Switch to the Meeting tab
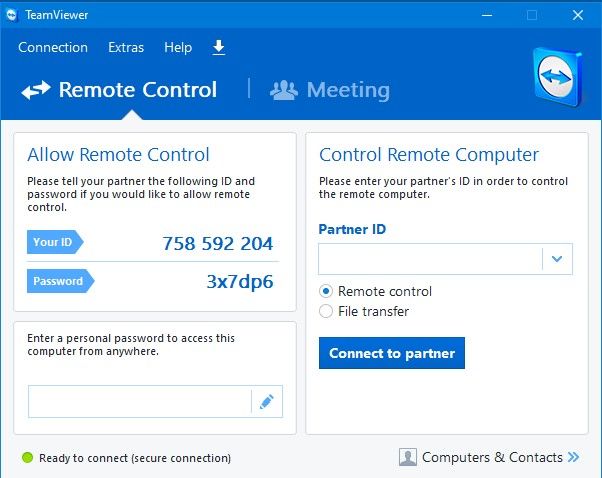Viewport: 602px width, 478px height. click(x=347, y=90)
